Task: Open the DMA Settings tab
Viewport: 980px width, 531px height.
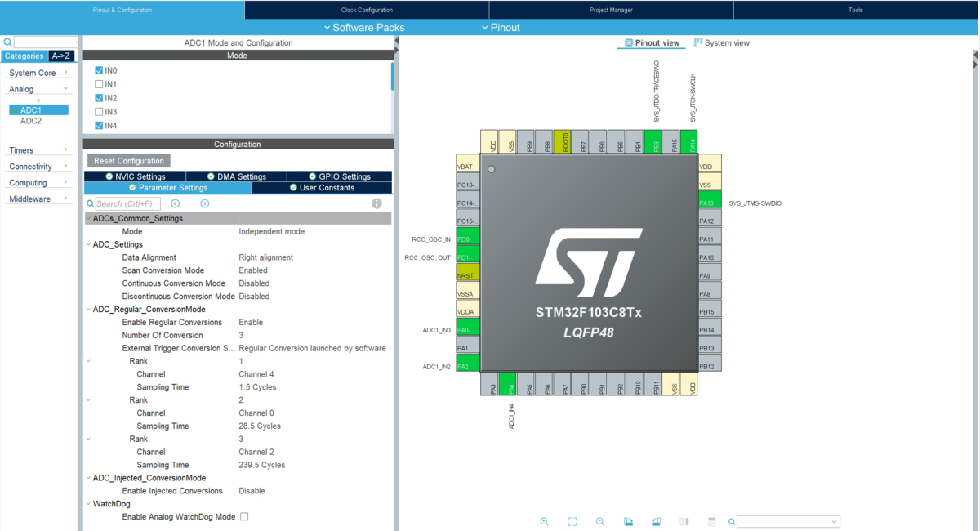Action: coord(237,176)
